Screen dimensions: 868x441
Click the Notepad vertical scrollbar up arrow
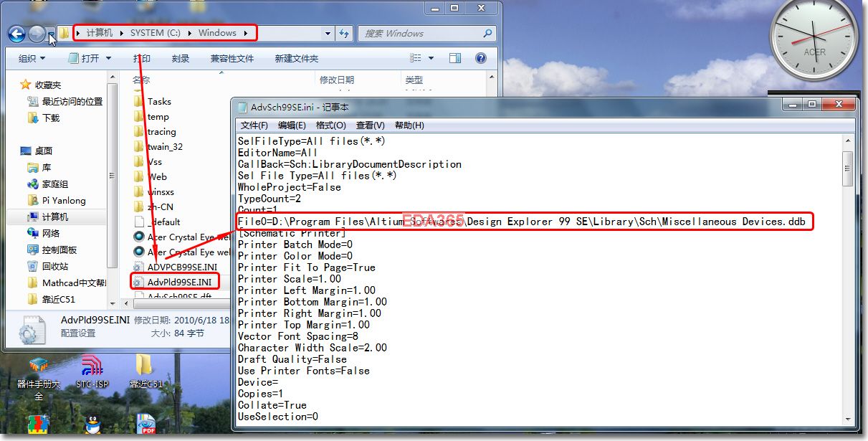(x=848, y=140)
